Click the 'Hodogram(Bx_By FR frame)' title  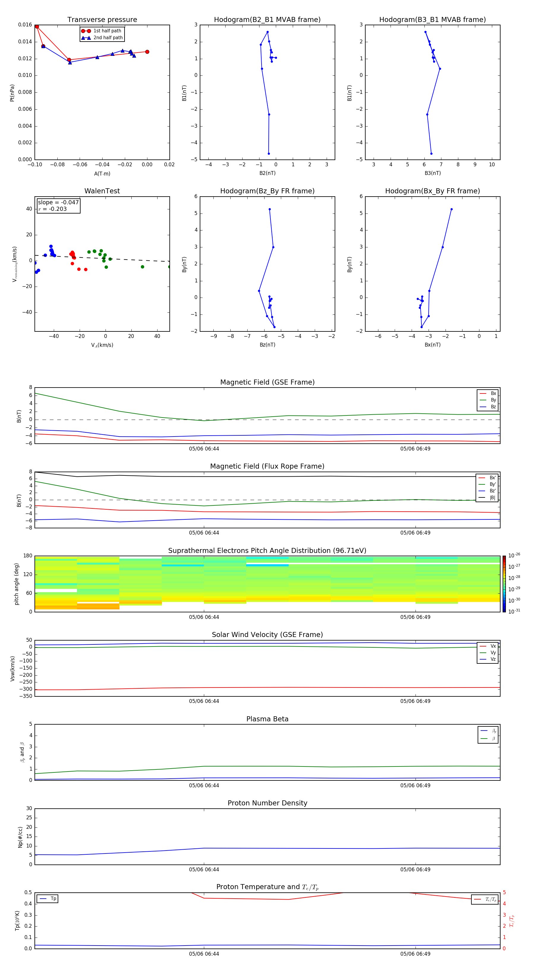click(432, 191)
